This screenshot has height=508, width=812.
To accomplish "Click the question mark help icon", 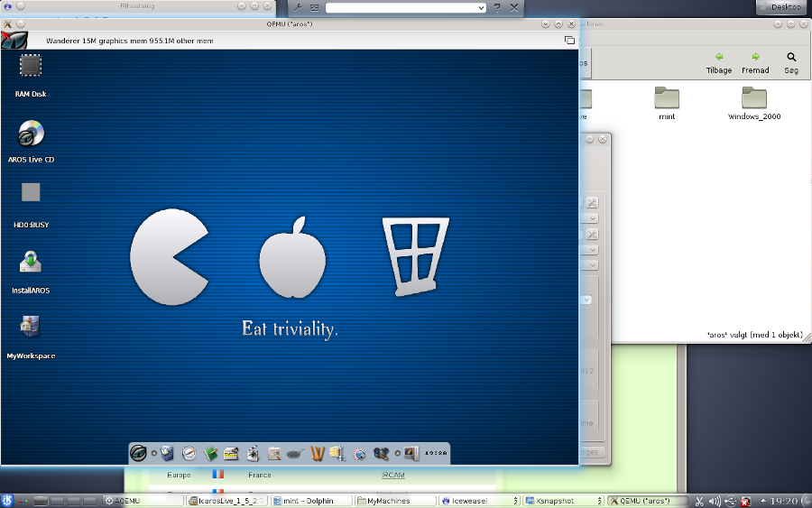I will pyautogui.click(x=496, y=7).
